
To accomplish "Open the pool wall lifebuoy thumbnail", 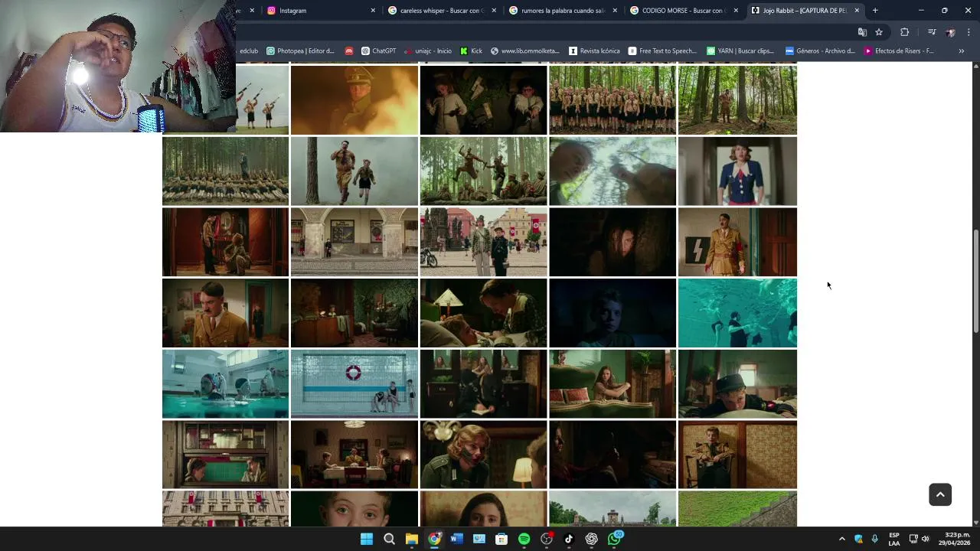I will 354,384.
